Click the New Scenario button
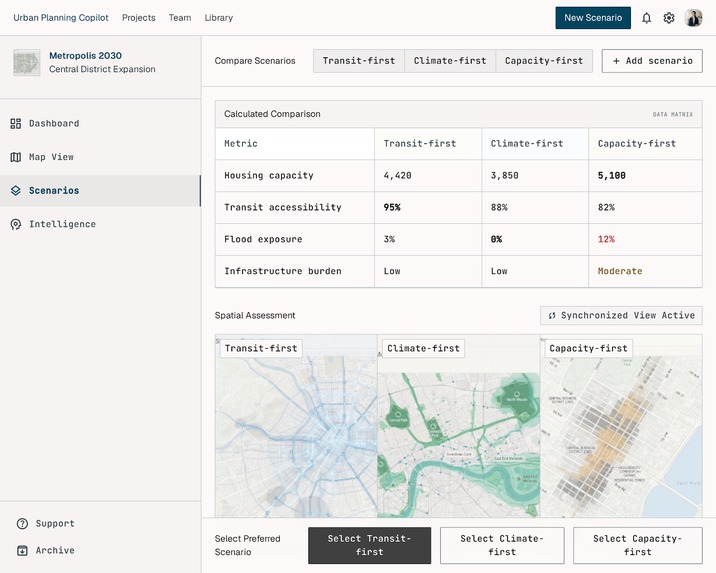Viewport: 716px width, 573px height. (593, 18)
